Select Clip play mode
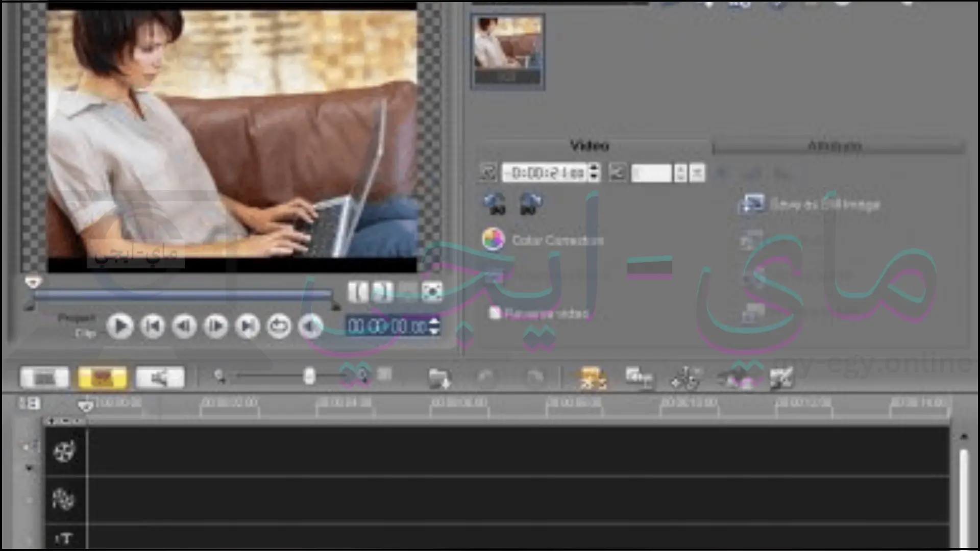 85,334
